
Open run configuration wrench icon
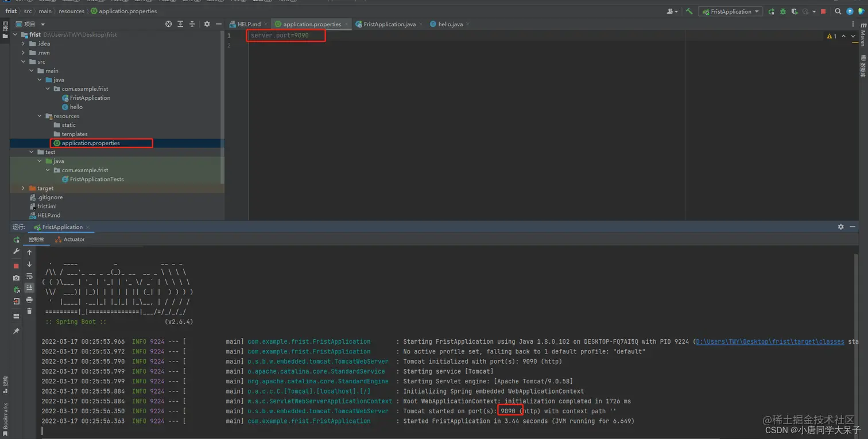16,252
